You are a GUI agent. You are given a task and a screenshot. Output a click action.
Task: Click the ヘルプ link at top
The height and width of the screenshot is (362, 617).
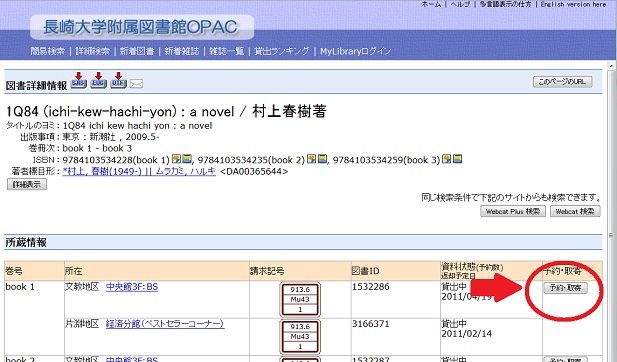[x=460, y=4]
